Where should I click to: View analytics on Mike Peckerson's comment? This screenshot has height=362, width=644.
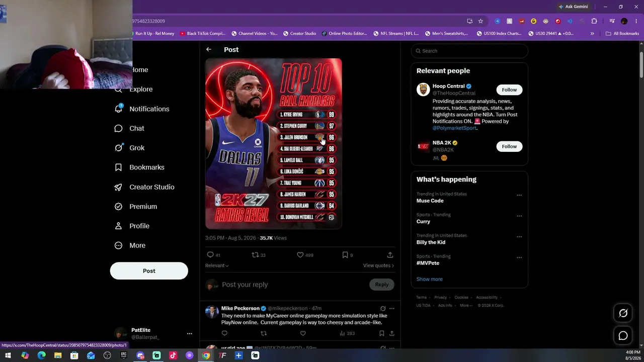[347, 333]
